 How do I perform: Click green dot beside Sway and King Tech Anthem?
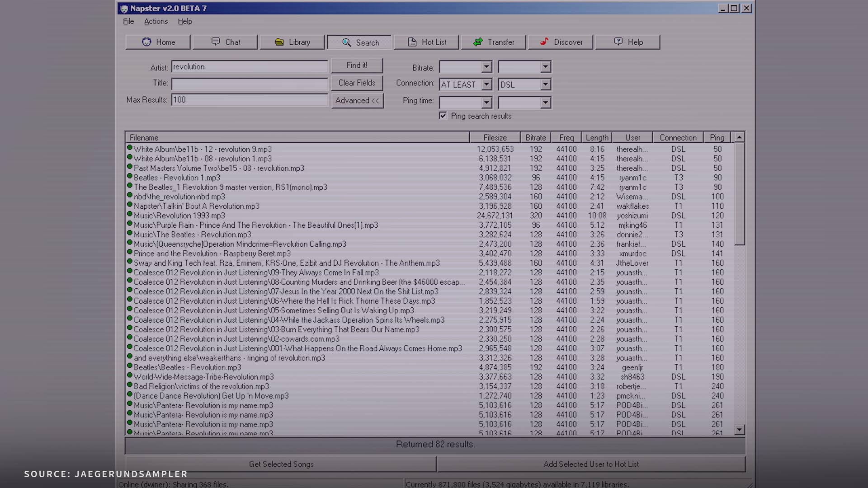pos(130,261)
